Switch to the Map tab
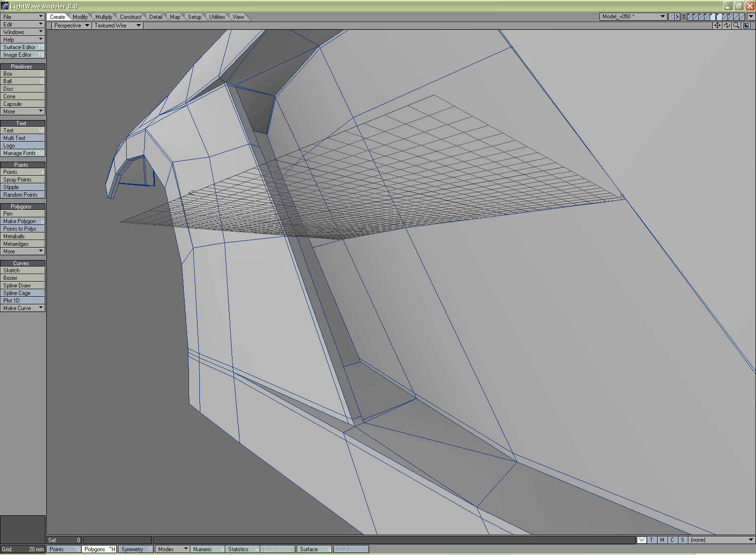This screenshot has width=756, height=555. [175, 17]
